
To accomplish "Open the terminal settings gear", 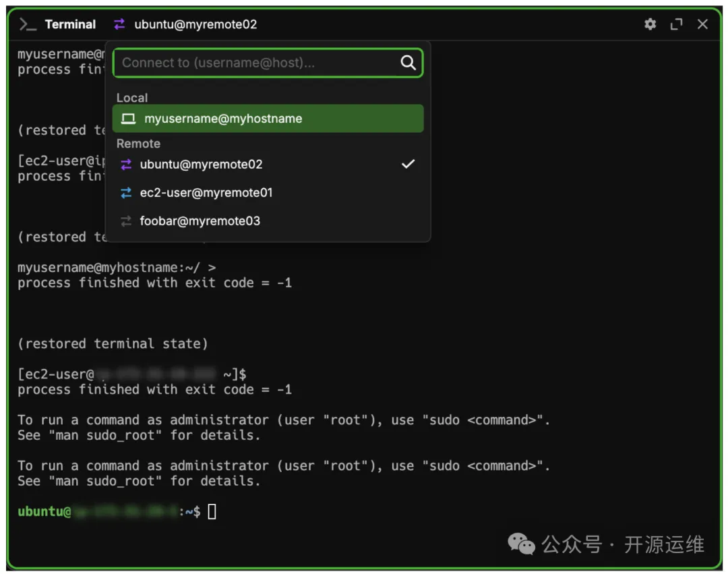I will (650, 24).
